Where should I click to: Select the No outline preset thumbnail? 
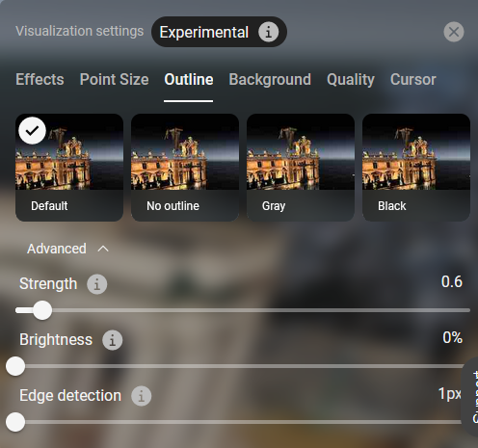pos(185,168)
